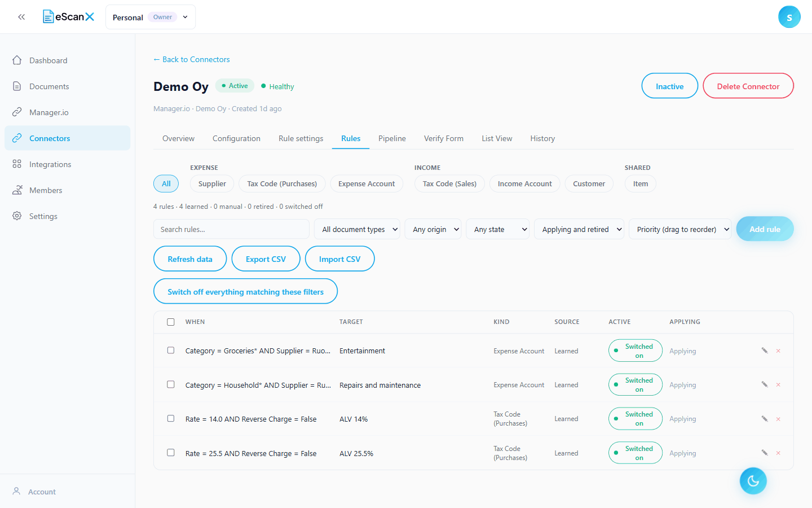Click the Search rules input field

point(231,229)
